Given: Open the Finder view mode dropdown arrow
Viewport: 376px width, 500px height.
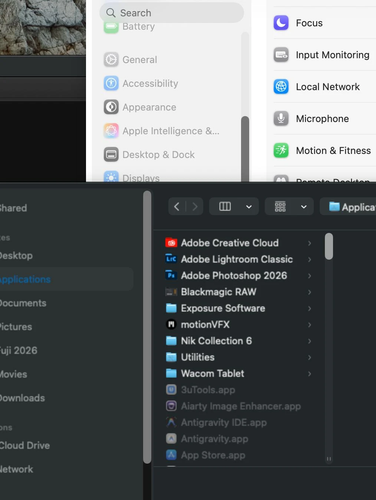Looking at the screenshot, I should point(249,207).
